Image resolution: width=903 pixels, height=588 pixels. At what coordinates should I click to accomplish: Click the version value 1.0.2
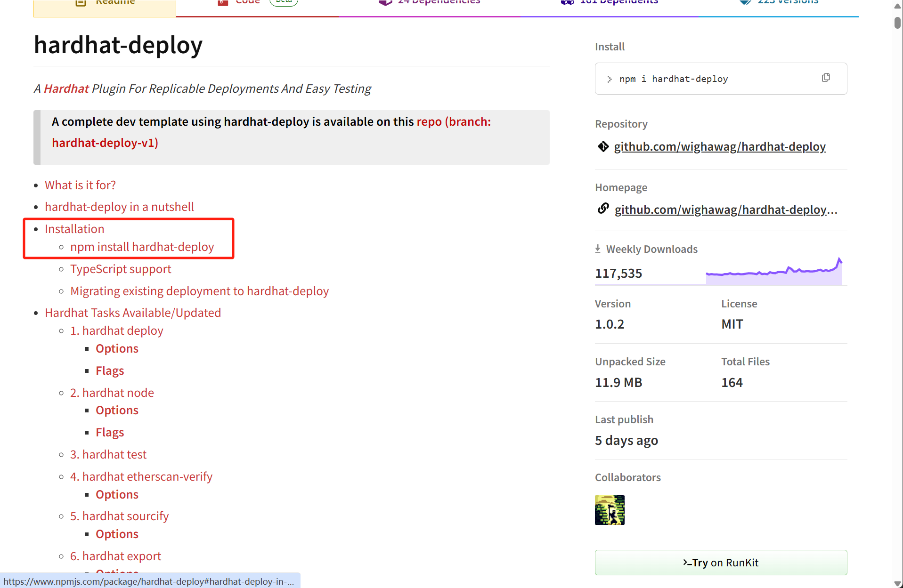(610, 324)
